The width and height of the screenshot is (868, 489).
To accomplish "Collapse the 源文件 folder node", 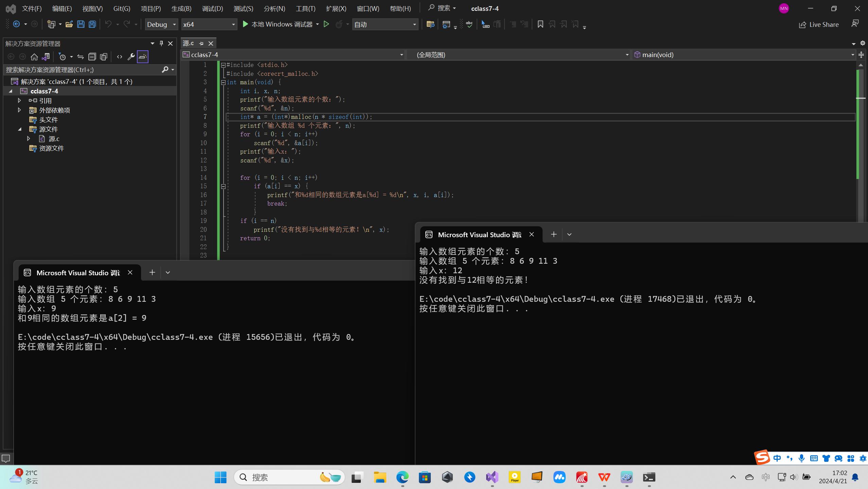I will click(19, 129).
